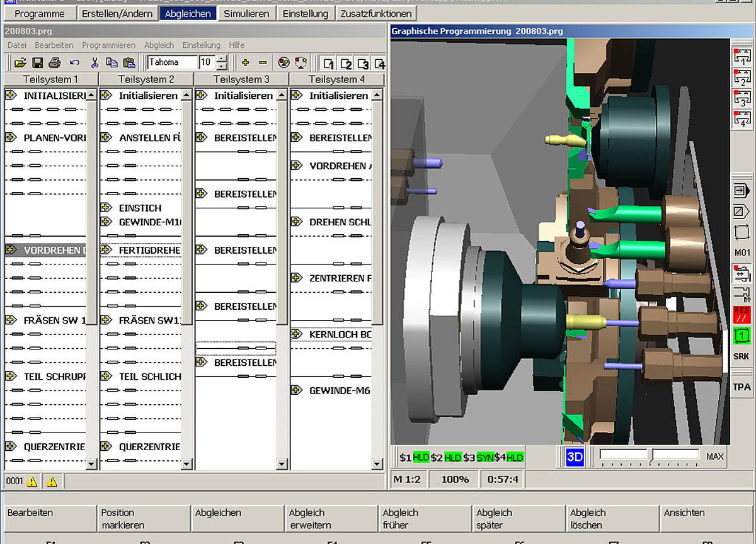Click the scissors cut icon
Screen dimensions: 756x544
tap(94, 62)
